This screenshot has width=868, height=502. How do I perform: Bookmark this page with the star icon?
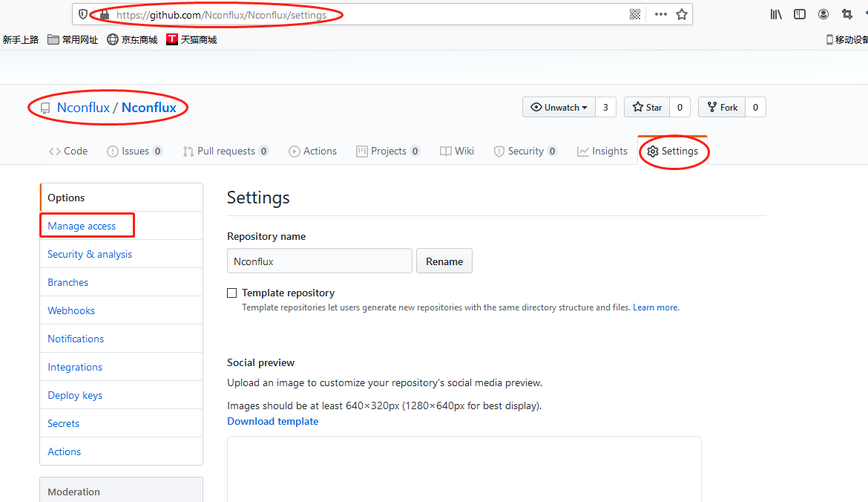click(682, 14)
